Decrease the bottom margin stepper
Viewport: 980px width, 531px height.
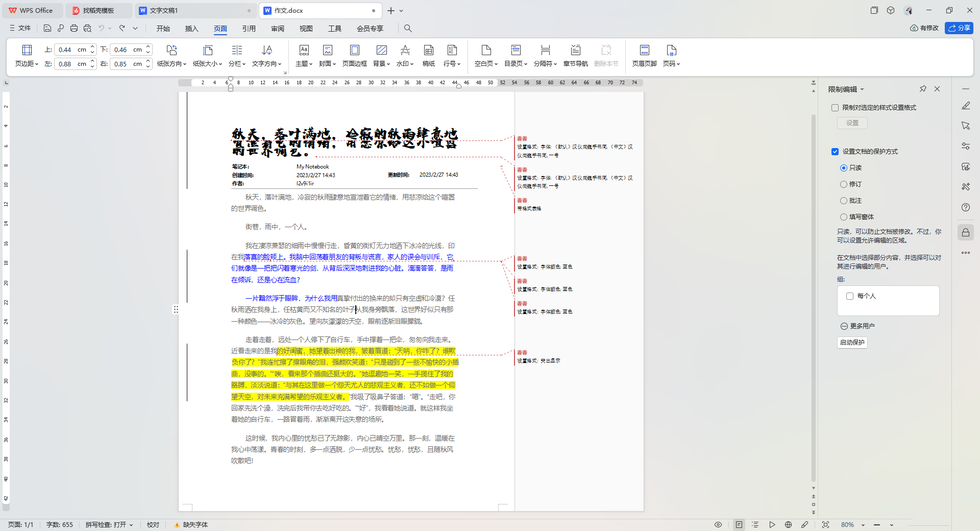tap(148, 52)
